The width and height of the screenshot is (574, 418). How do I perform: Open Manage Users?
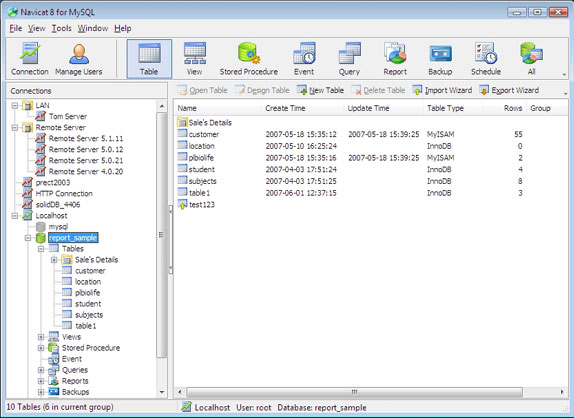pos(78,59)
